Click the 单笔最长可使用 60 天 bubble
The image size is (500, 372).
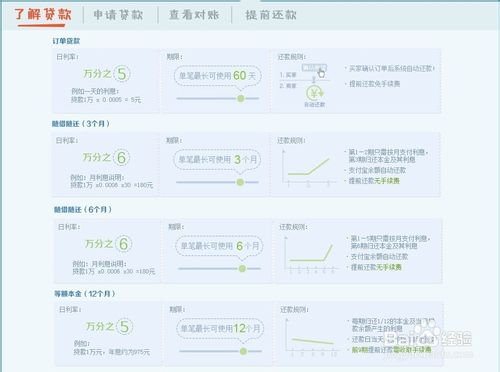coord(217,76)
